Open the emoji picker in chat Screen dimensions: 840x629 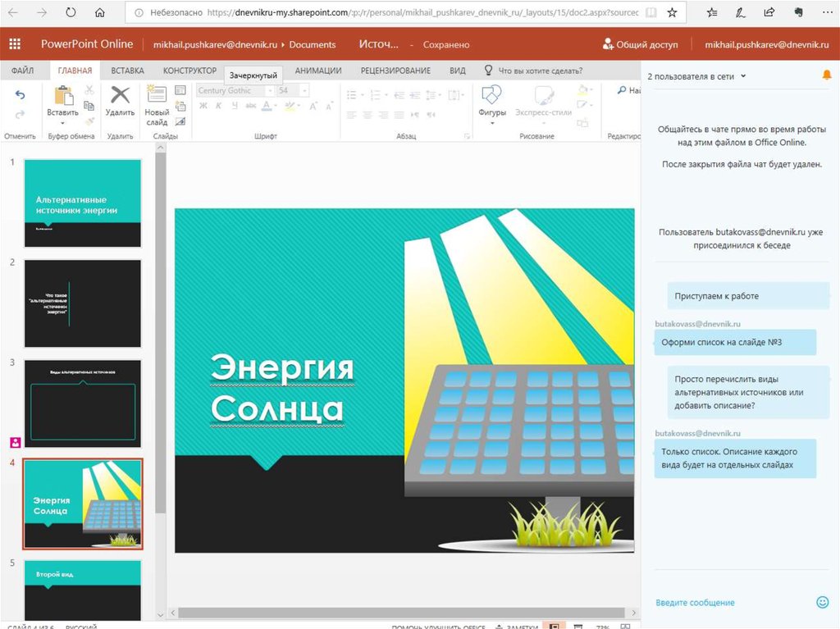[822, 602]
